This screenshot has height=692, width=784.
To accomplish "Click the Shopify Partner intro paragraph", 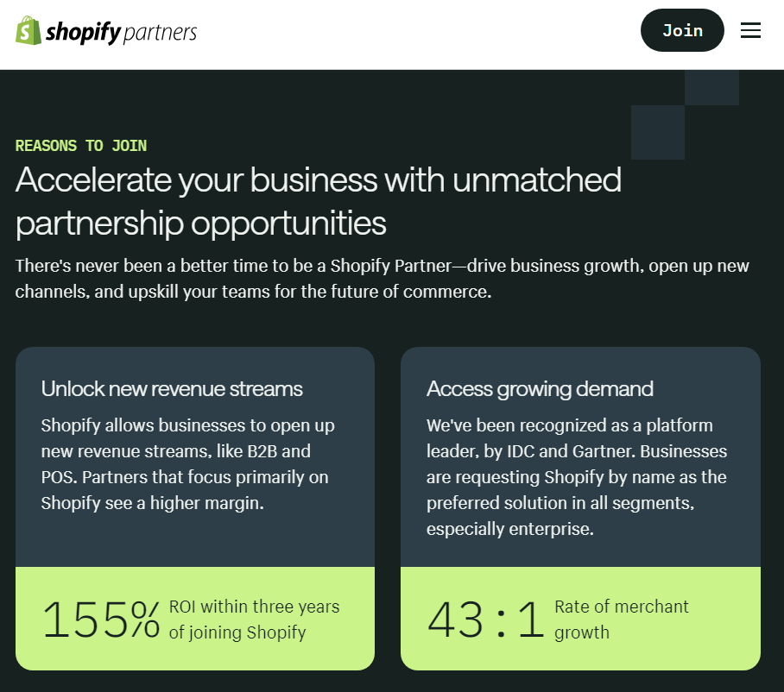I will (x=382, y=278).
